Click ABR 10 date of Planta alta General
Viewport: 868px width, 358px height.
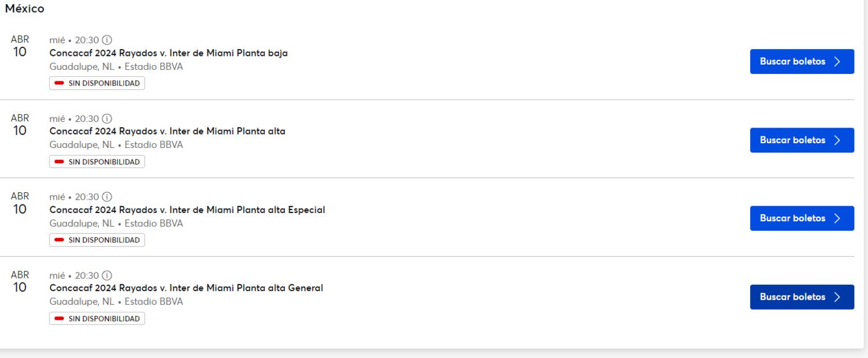pos(20,282)
